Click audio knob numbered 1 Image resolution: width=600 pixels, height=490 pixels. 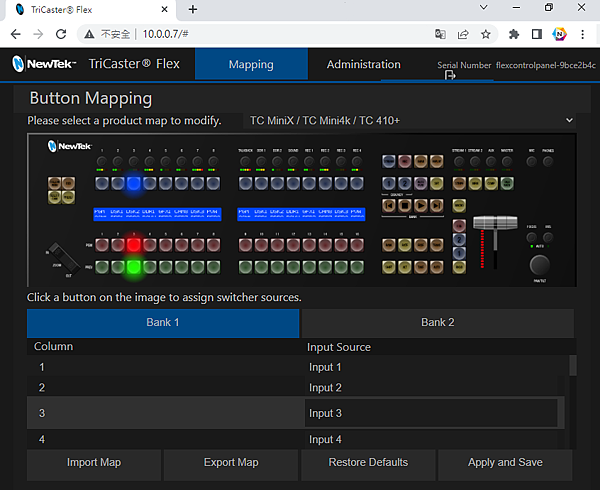coord(102,162)
